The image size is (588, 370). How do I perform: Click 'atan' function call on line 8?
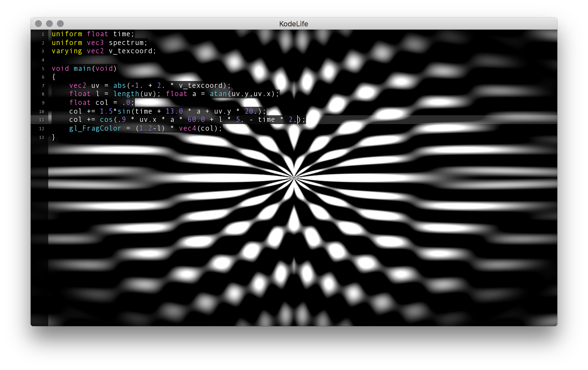(x=218, y=94)
